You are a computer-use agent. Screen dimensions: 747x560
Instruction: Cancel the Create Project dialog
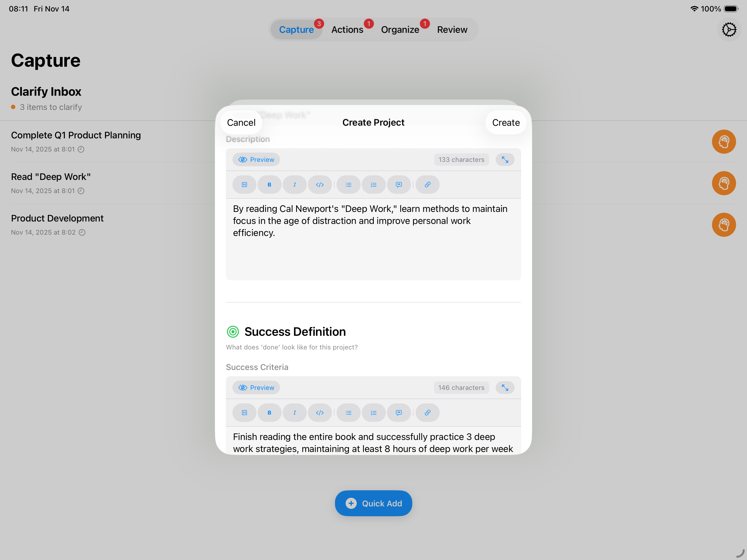241,122
